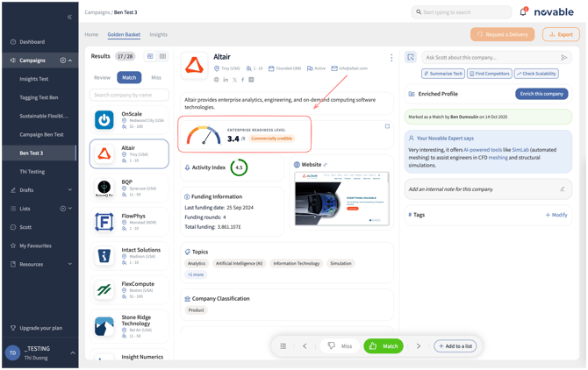This screenshot has height=370, width=588.
Task: Open the Campaign Ben Test item
Action: coord(41,134)
